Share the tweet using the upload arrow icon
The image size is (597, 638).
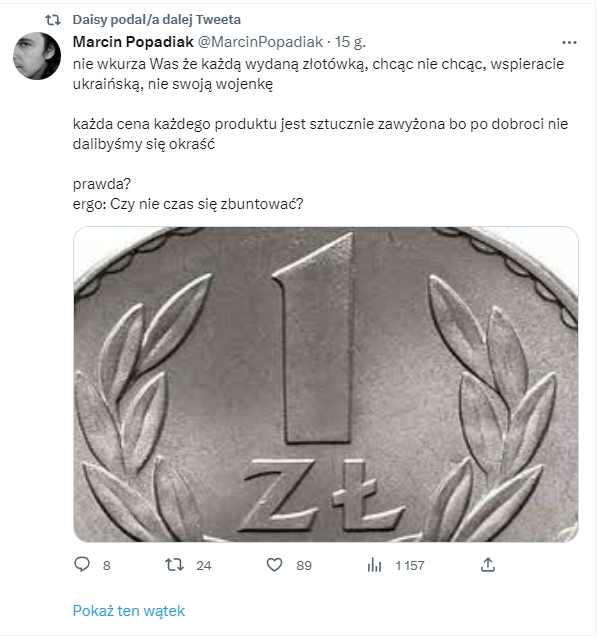pyautogui.click(x=488, y=564)
